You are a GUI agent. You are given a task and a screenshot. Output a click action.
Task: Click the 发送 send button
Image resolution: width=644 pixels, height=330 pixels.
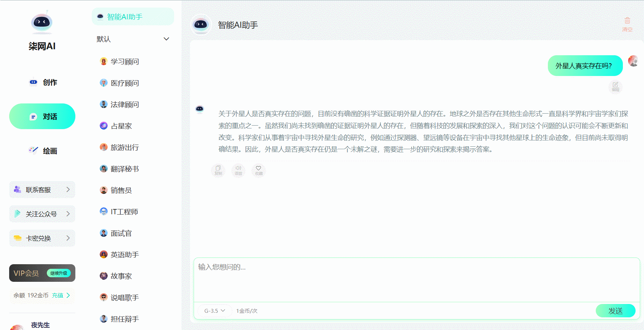pos(615,311)
